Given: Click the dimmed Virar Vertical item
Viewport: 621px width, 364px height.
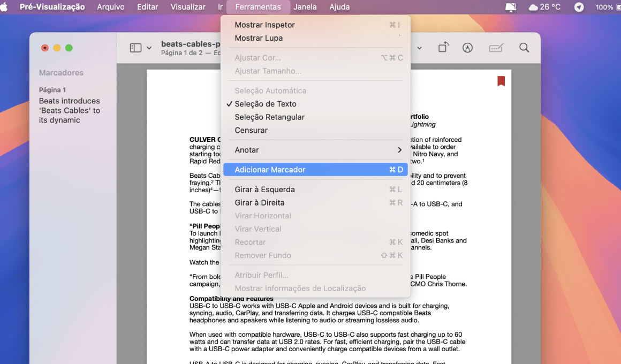Looking at the screenshot, I should point(316,229).
